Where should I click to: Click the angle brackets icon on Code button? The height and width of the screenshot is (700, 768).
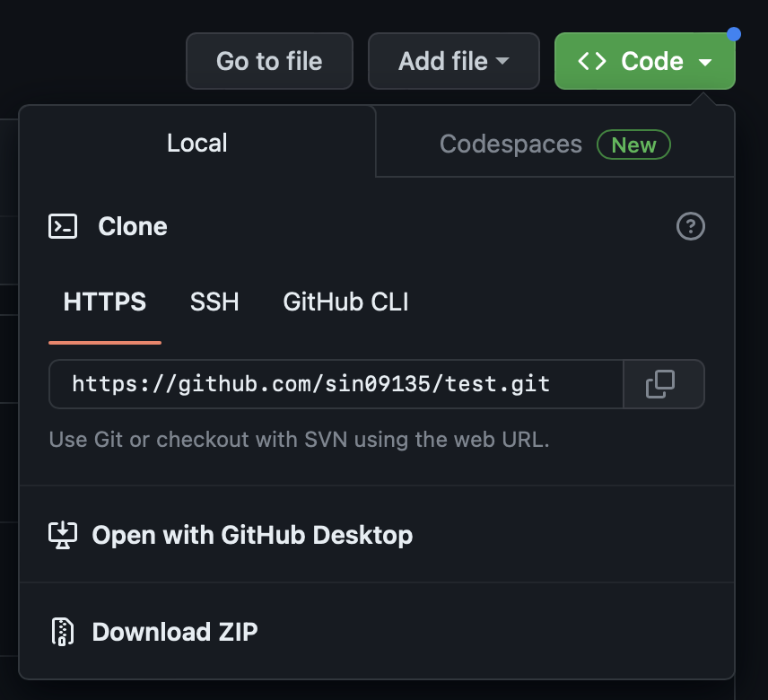tap(592, 61)
